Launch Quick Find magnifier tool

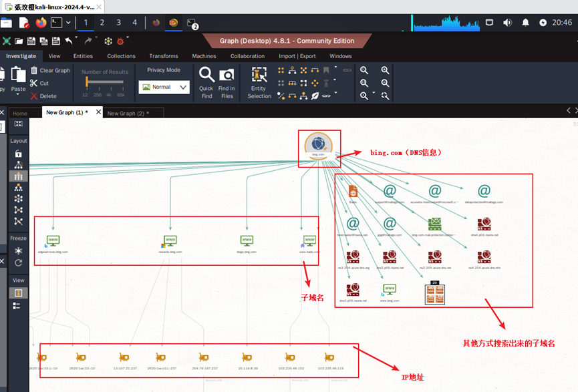pos(206,83)
